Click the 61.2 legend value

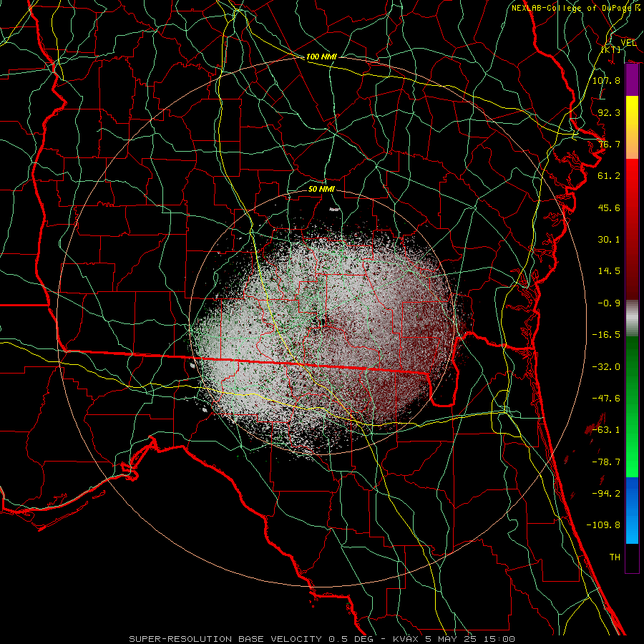point(609,176)
